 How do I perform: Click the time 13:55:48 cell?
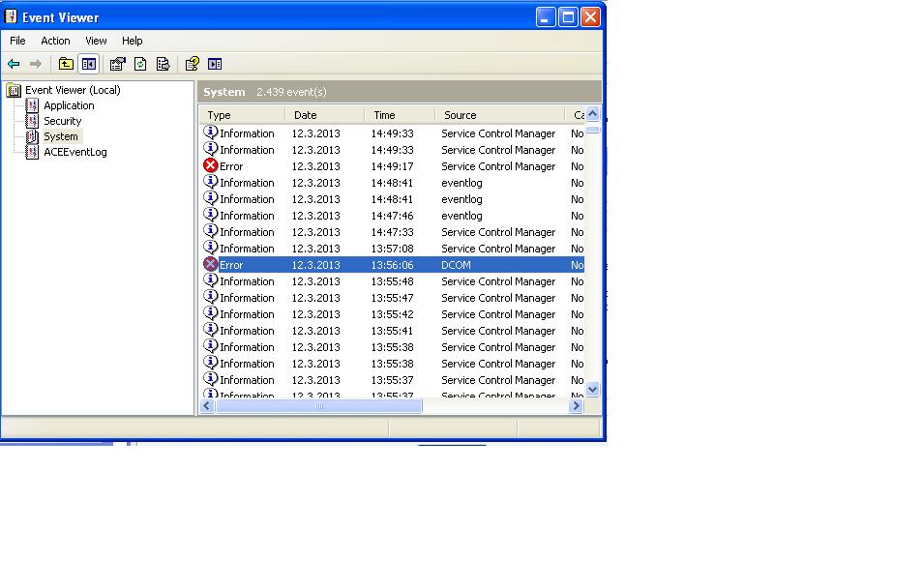(392, 281)
